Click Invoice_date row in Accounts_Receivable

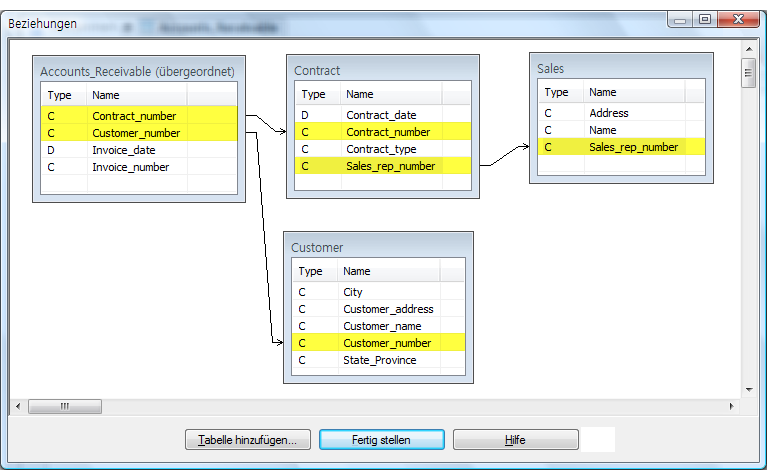click(124, 150)
